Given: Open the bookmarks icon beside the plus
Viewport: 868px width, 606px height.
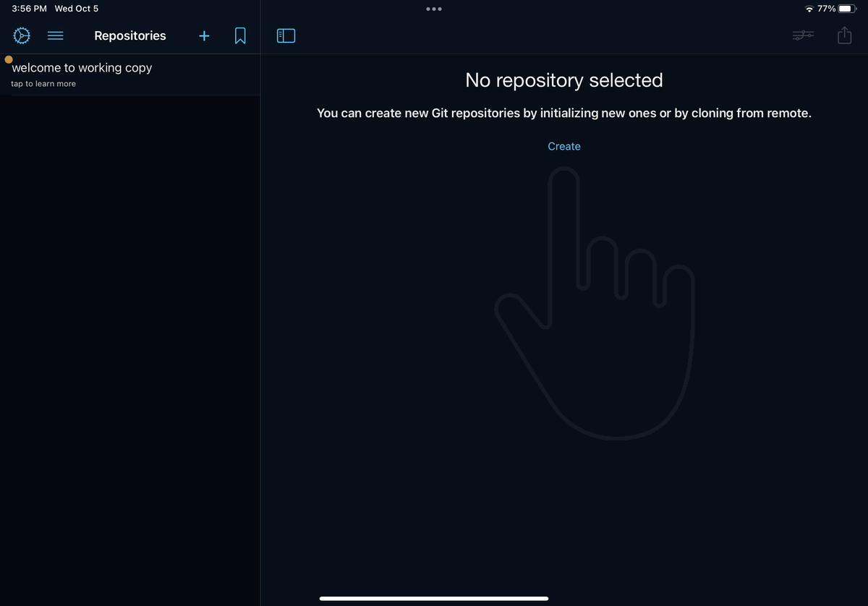Looking at the screenshot, I should [x=240, y=35].
